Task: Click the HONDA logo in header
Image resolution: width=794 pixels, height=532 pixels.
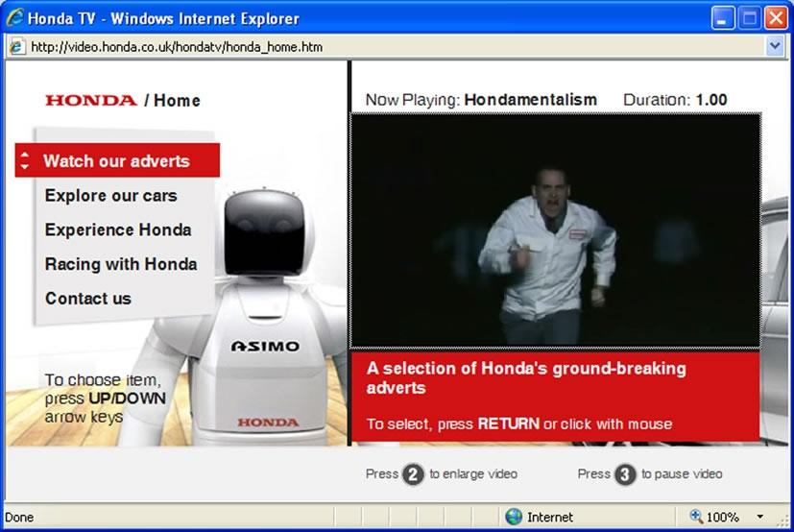Action: [x=90, y=100]
